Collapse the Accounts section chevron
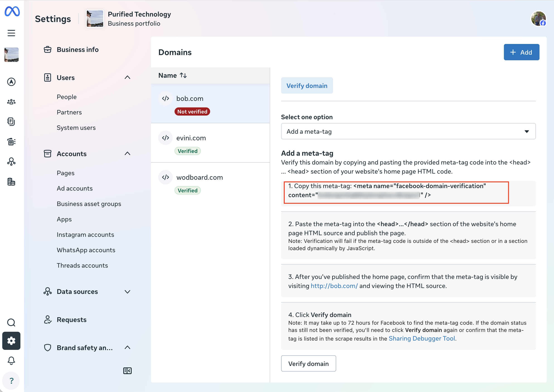Viewport: 554px width, 392px height. (x=127, y=154)
